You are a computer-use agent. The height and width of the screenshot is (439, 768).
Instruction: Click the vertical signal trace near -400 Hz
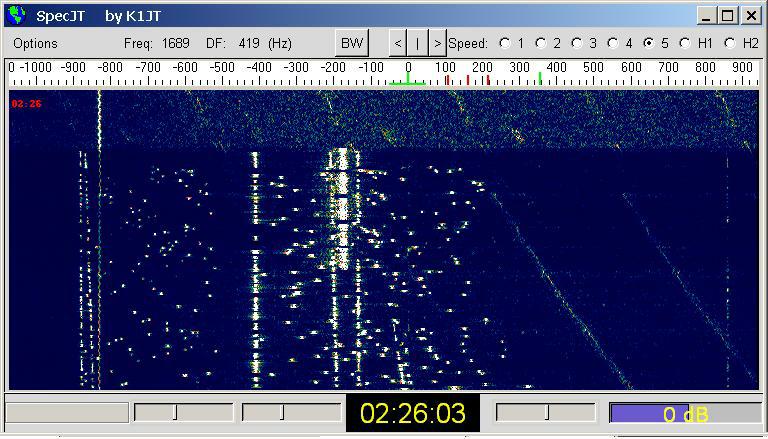(254, 269)
